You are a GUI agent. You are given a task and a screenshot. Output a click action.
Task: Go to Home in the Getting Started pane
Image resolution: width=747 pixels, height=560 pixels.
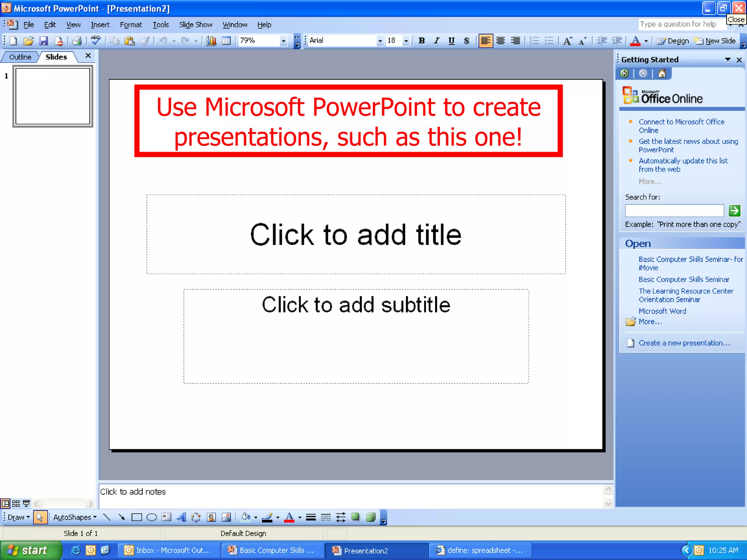tap(662, 74)
